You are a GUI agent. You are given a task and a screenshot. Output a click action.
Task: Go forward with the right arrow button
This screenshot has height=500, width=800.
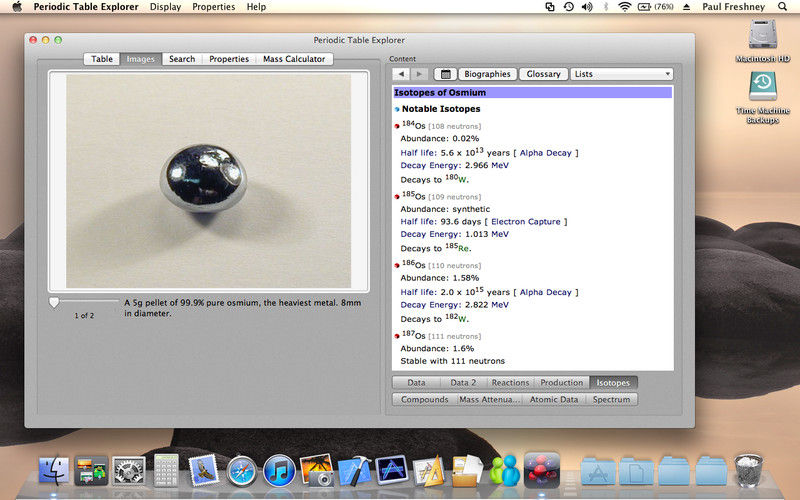point(419,74)
